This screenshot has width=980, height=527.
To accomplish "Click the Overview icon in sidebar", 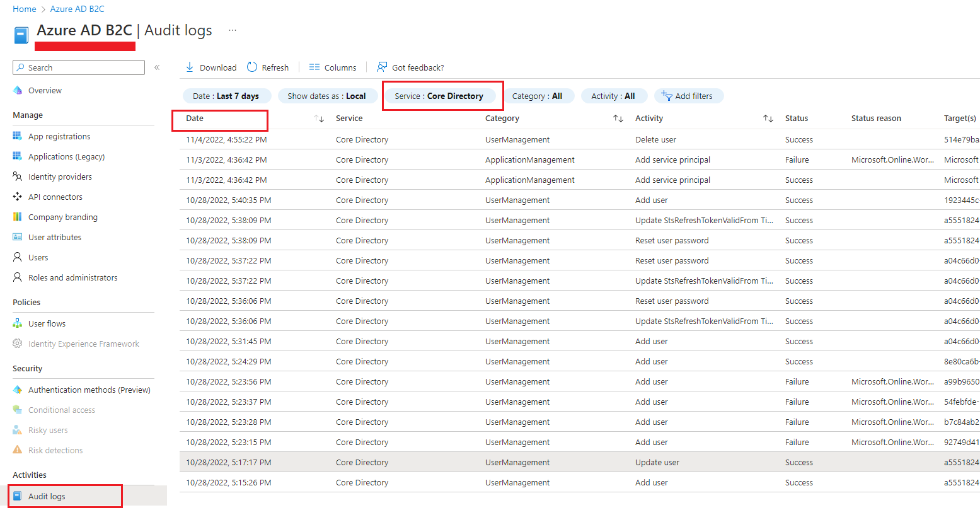I will [18, 90].
